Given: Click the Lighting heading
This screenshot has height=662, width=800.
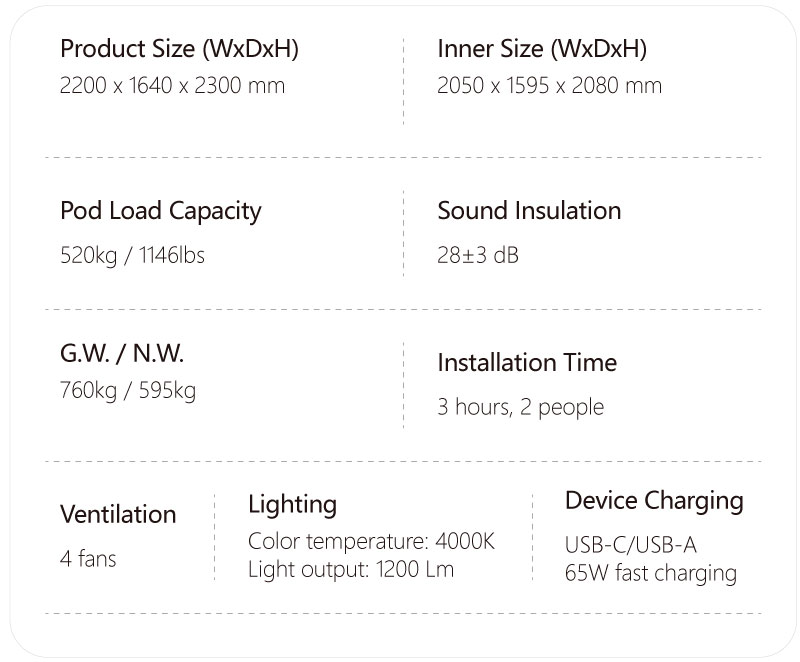Looking at the screenshot, I should 292,504.
